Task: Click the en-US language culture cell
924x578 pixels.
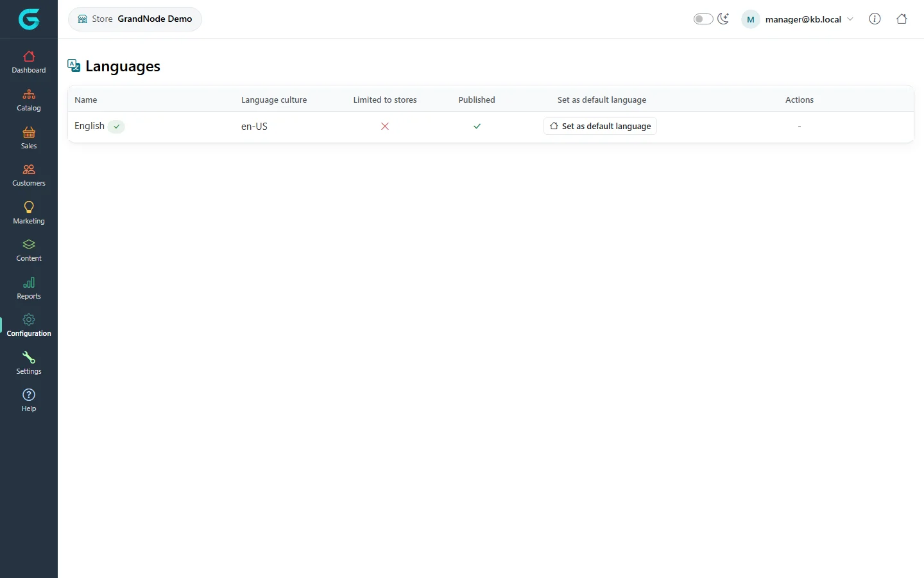Action: click(254, 127)
